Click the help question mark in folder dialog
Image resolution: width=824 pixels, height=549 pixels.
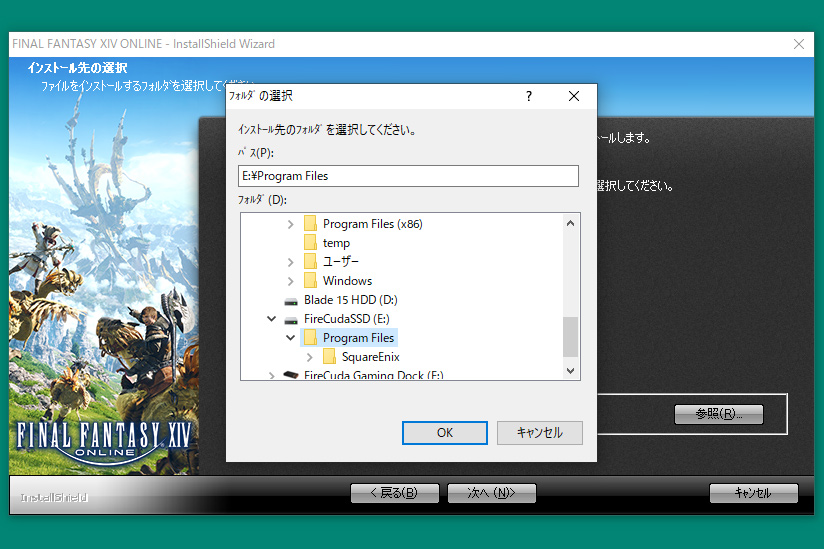(x=529, y=96)
